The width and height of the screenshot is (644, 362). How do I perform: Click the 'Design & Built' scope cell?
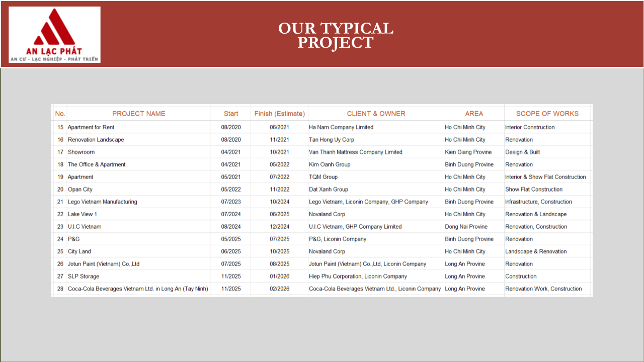522,152
